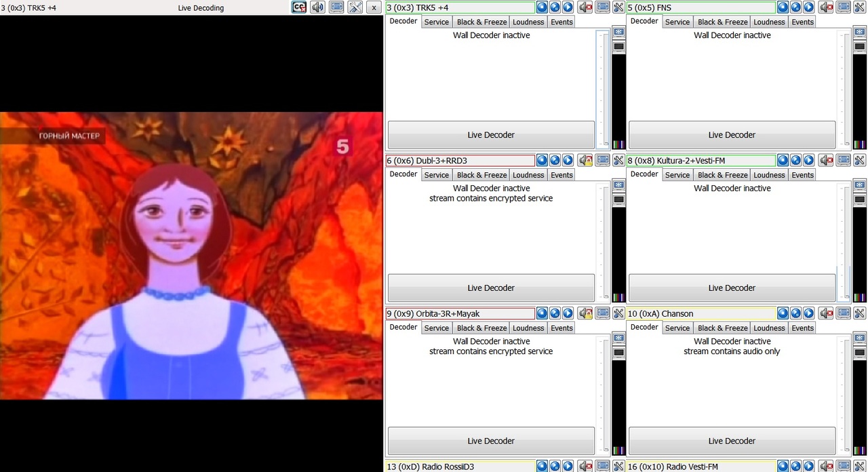Pause the TRK5 +4 stream
The height and width of the screenshot is (472, 868).
click(x=555, y=7)
